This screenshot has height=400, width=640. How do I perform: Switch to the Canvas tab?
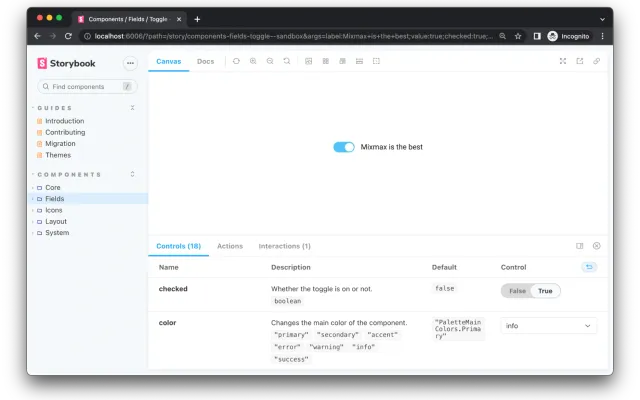[169, 61]
